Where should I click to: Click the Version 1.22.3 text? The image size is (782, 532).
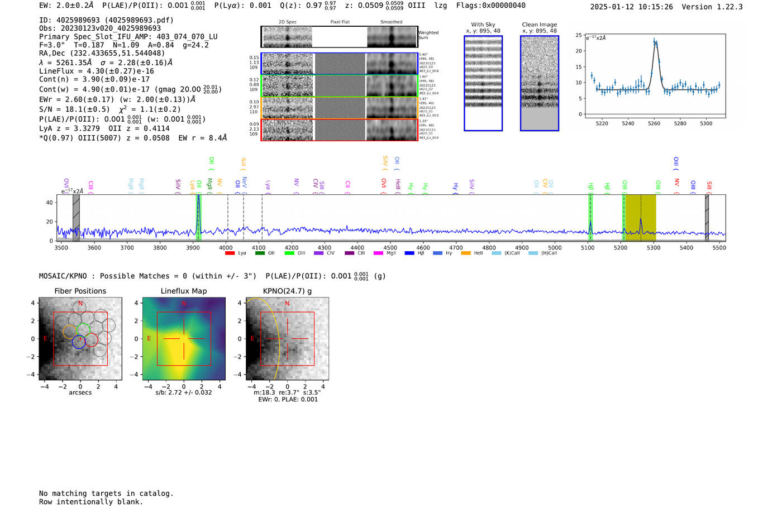tap(712, 7)
